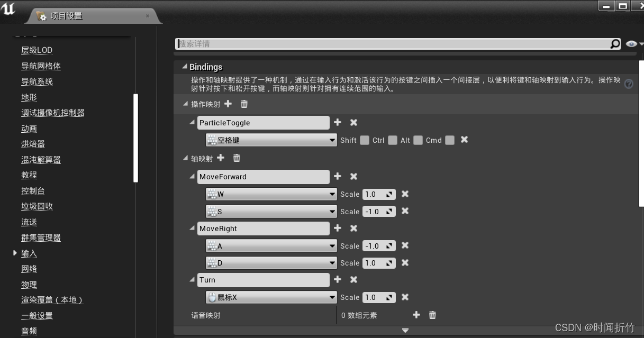The image size is (644, 338).
Task: Open the 鼠标X key dropdown
Action: [271, 297]
